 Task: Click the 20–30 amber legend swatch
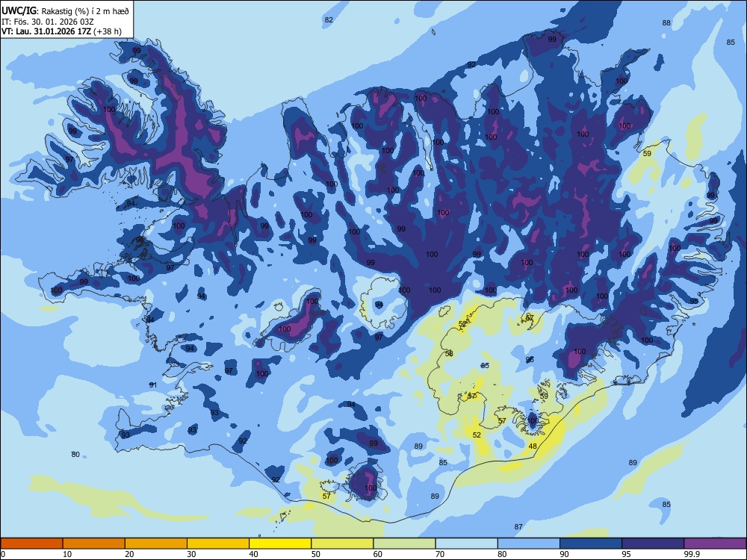point(156,544)
